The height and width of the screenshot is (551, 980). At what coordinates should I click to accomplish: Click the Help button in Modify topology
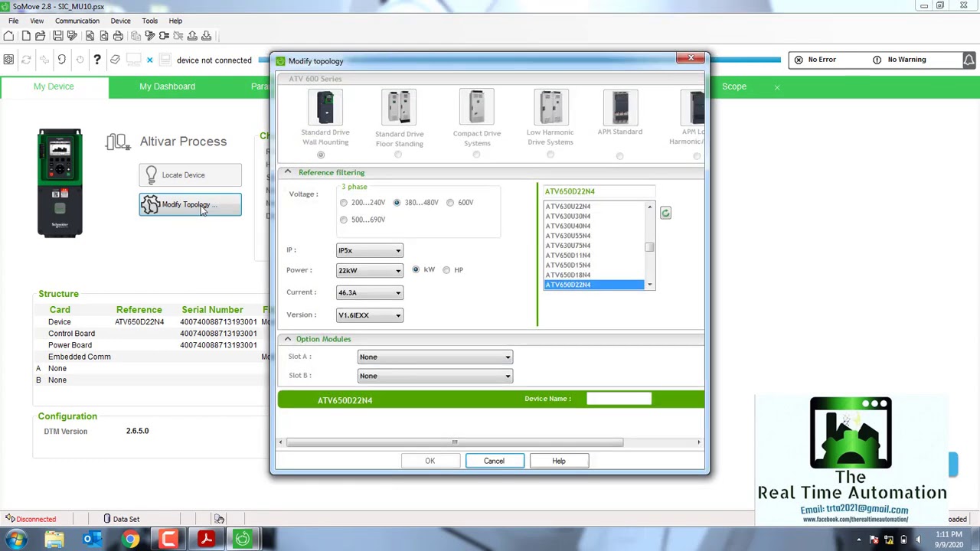point(559,461)
